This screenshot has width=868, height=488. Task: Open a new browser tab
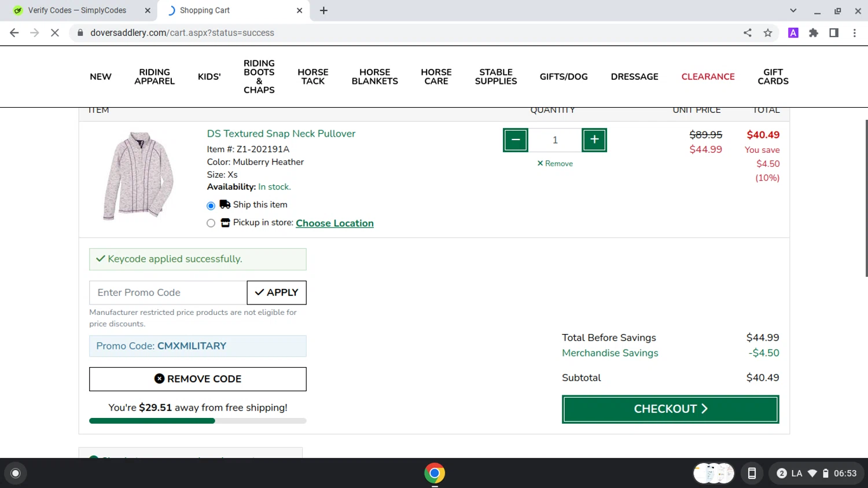pos(323,10)
